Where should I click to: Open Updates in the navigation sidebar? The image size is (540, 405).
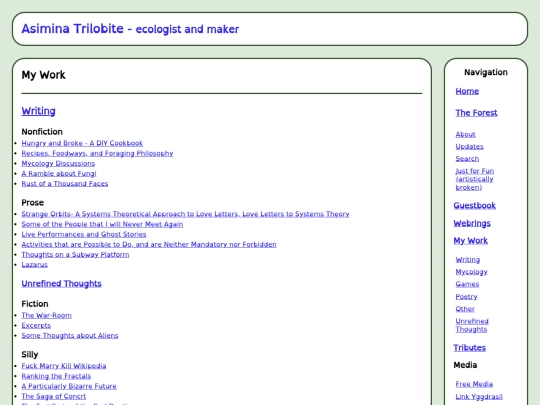(x=469, y=147)
